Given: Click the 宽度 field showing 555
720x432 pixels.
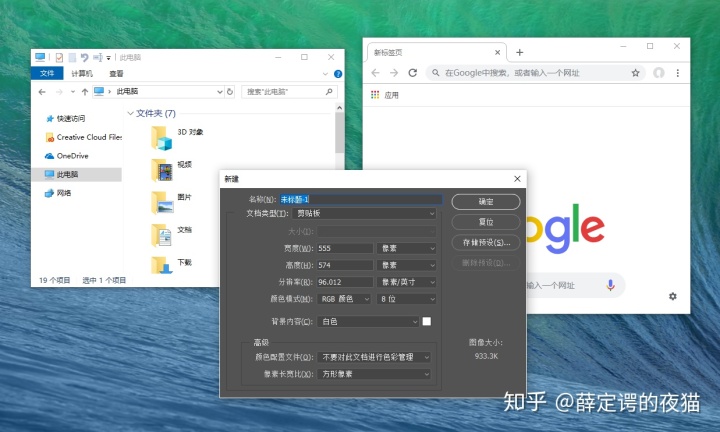Looking at the screenshot, I should [x=345, y=248].
